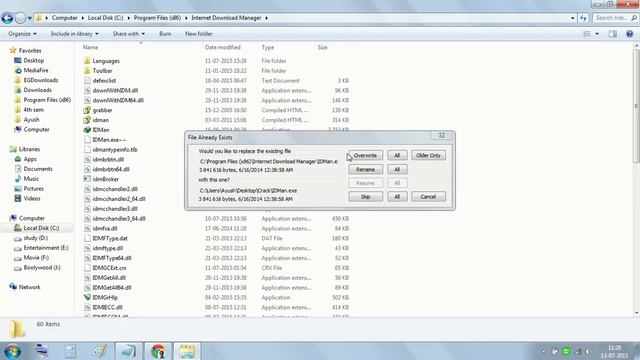This screenshot has width=640, height=360.
Task: Select Entertainment (E:) drive
Action: tap(46, 248)
